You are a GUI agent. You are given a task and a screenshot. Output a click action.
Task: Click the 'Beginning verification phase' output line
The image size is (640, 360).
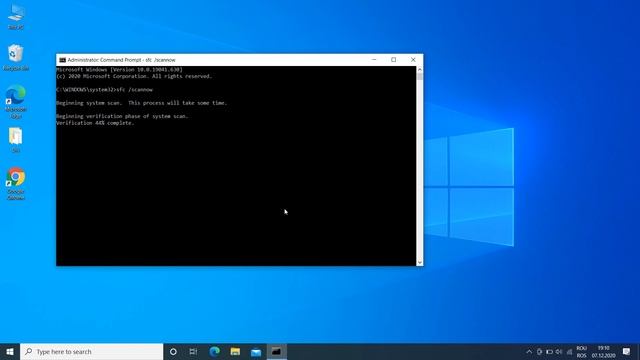point(122,116)
